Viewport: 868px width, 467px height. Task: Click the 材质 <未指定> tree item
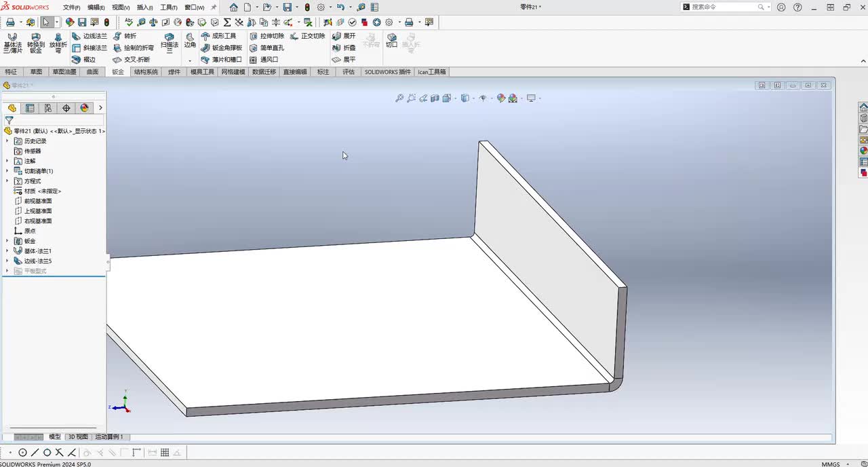tap(38, 191)
